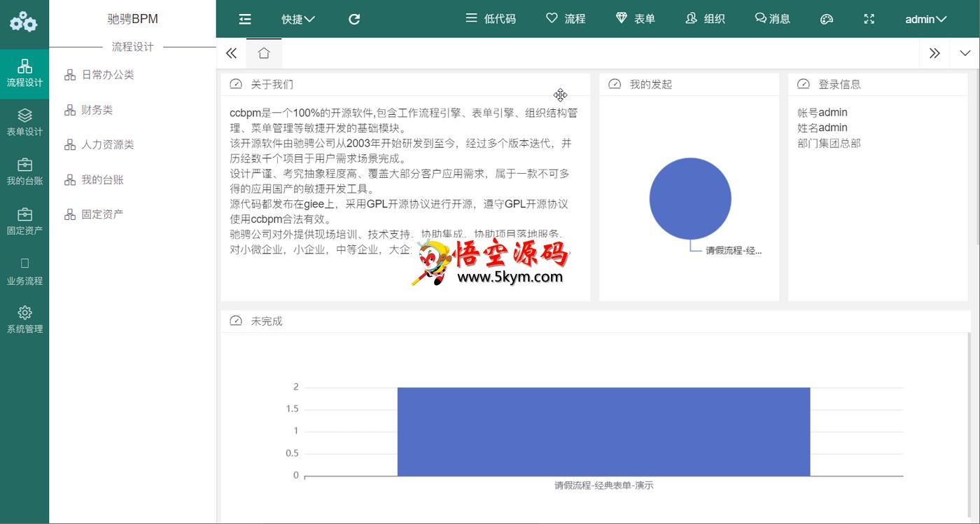Click the 我的发起 panel gauge icon
Screen dimensions: 980x524
(x=615, y=84)
